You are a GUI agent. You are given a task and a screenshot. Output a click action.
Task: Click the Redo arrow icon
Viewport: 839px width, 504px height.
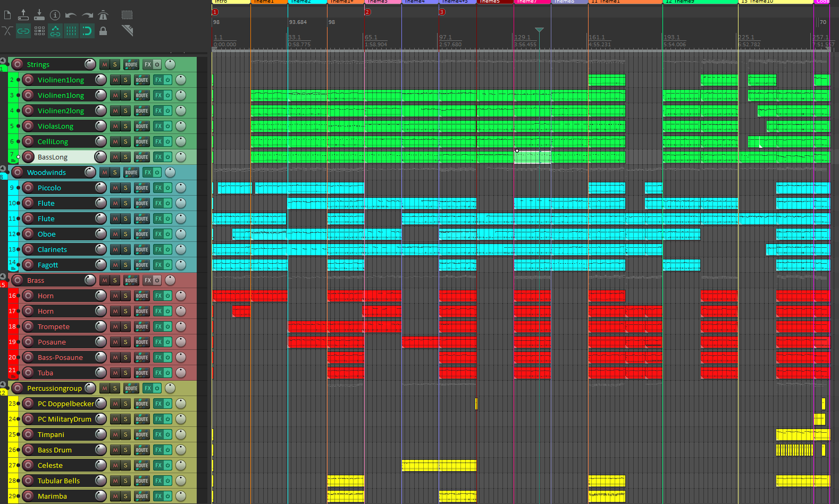pyautogui.click(x=87, y=15)
